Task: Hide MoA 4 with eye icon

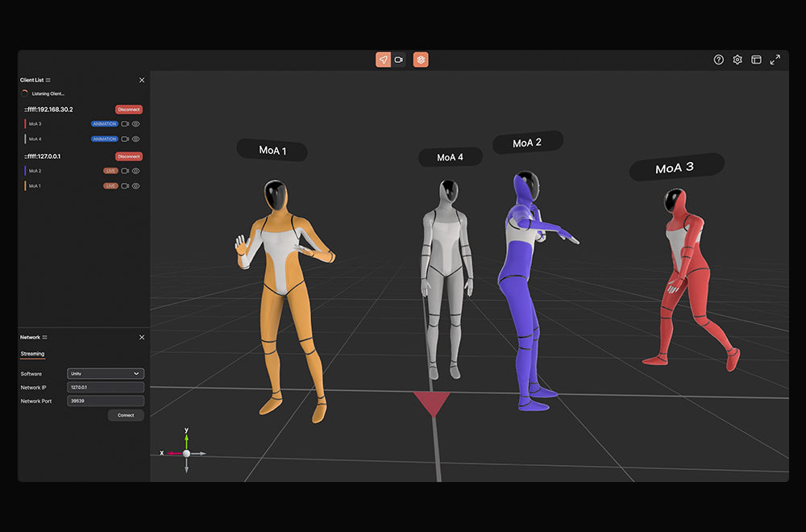Action: coord(135,139)
